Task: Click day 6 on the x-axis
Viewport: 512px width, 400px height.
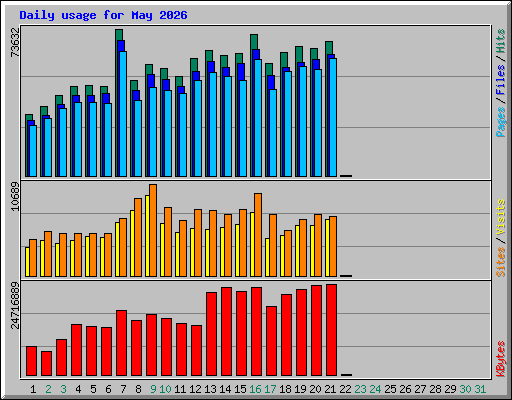Action: 108,389
